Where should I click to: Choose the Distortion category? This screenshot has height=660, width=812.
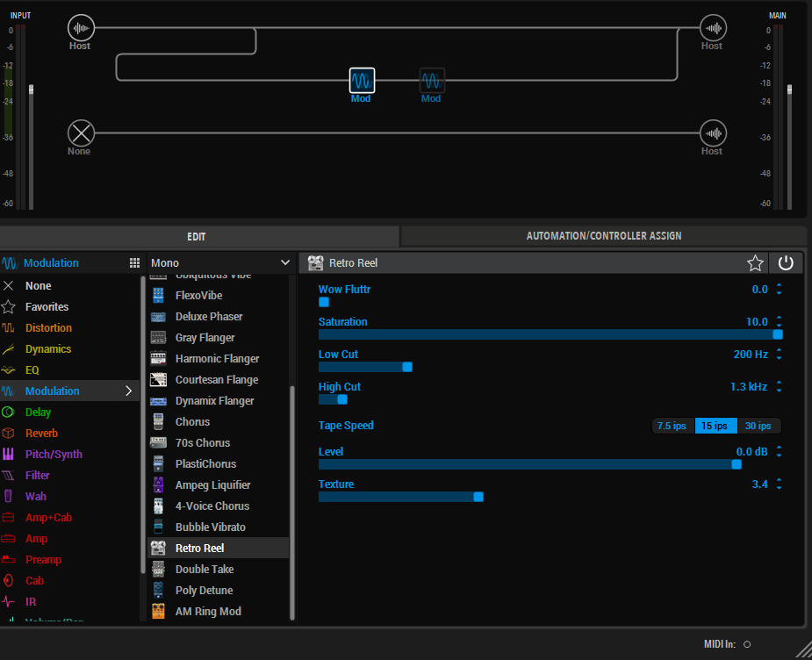(x=48, y=328)
